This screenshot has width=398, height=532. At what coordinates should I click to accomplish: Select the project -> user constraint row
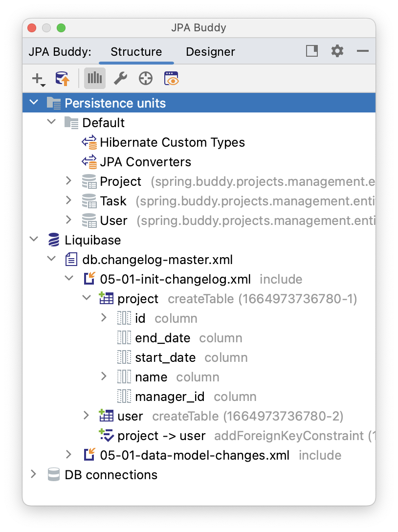click(199, 436)
